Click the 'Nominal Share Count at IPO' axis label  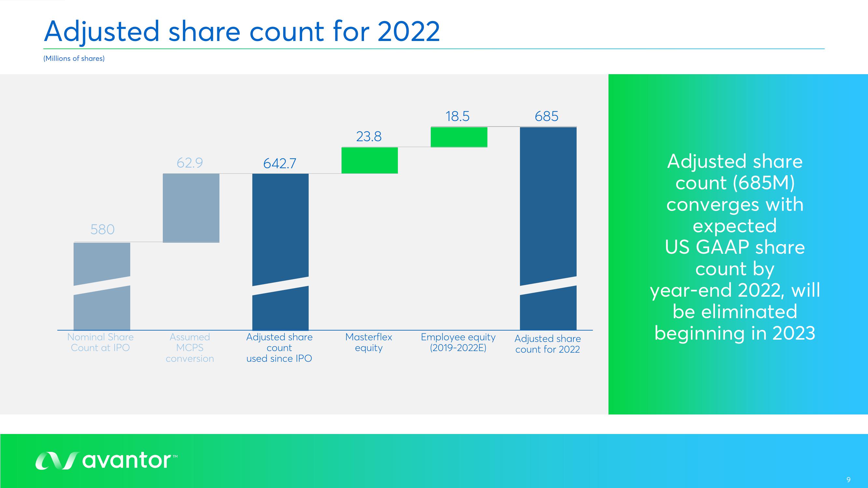(100, 342)
